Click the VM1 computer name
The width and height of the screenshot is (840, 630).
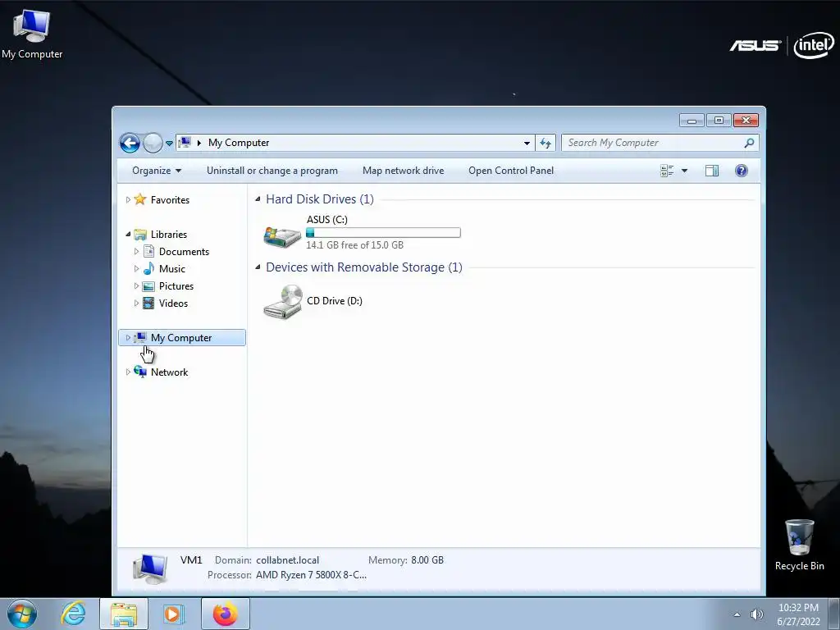tap(191, 559)
